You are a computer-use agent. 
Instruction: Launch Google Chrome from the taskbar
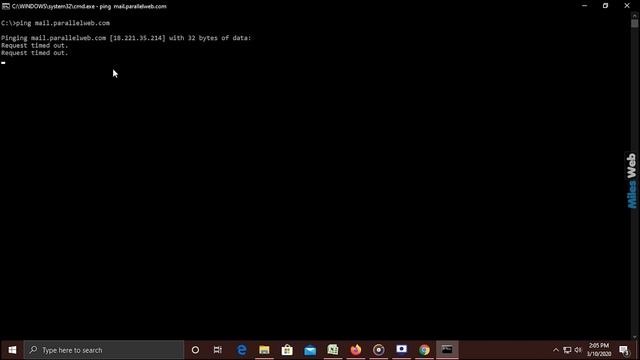[424, 350]
